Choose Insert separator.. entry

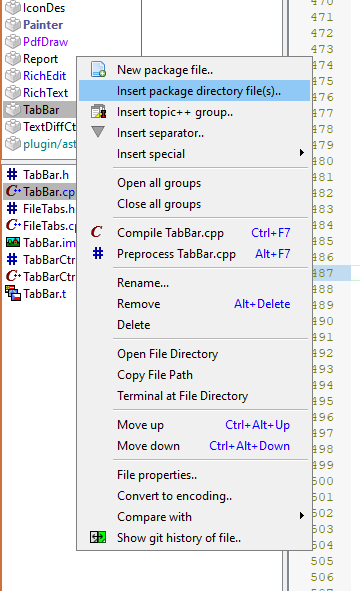194,133
